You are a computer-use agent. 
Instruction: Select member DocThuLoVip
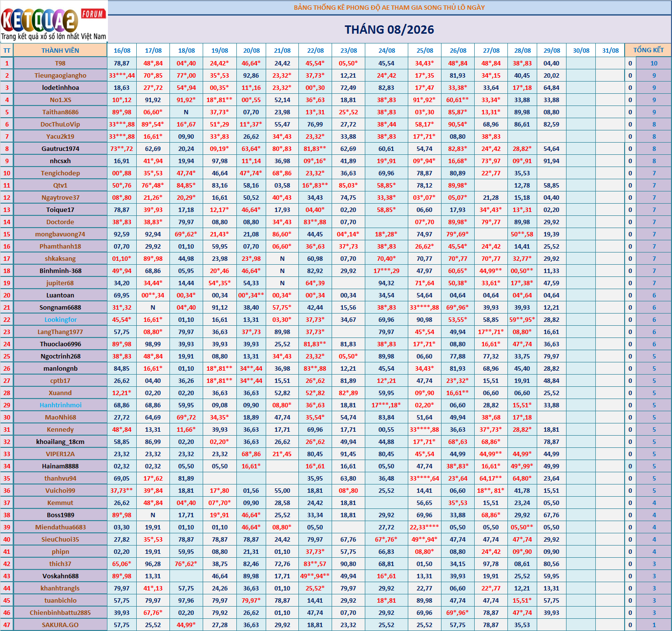tap(60, 124)
